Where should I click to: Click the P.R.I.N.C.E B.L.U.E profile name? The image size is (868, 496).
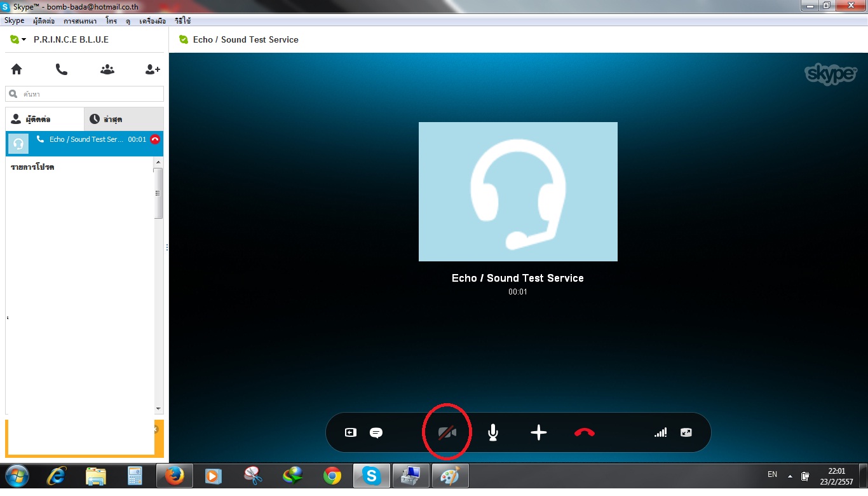71,39
